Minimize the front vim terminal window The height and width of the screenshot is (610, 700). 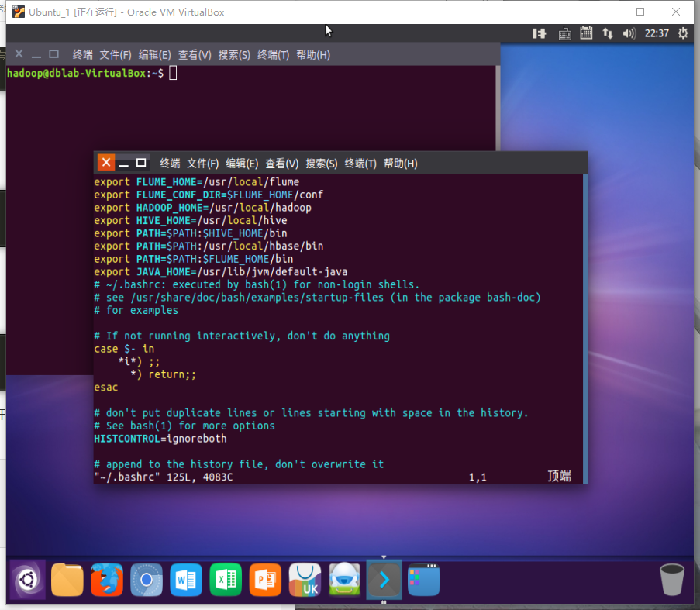click(x=124, y=164)
